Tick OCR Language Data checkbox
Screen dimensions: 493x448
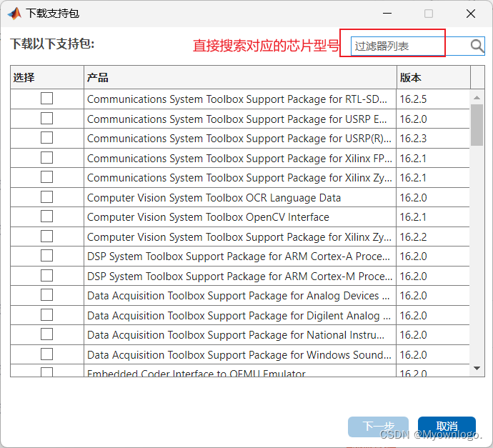(x=46, y=197)
